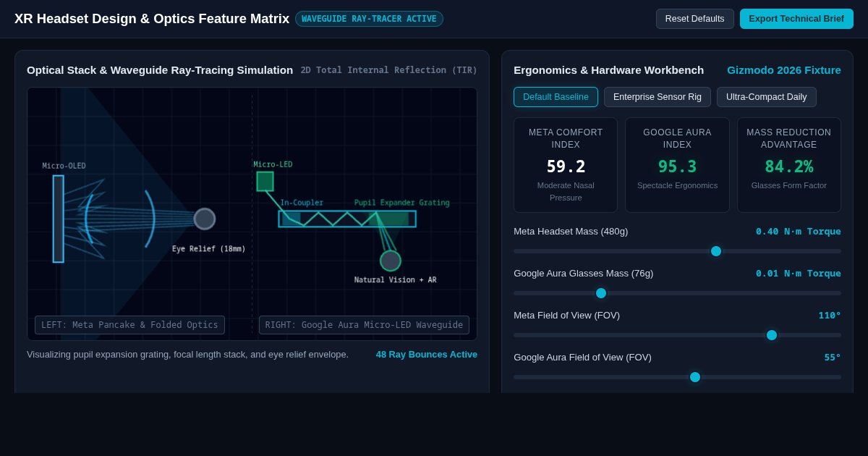
Task: Click the XR Headset Design page title
Action: point(152,19)
